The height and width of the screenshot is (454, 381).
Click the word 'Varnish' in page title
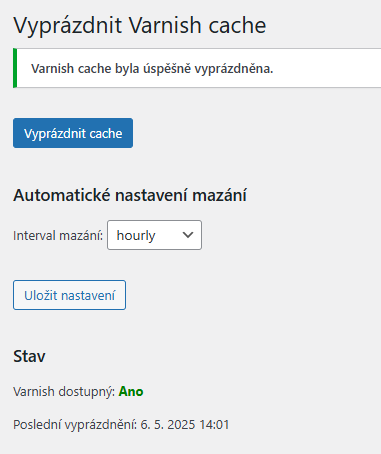pyautogui.click(x=165, y=25)
